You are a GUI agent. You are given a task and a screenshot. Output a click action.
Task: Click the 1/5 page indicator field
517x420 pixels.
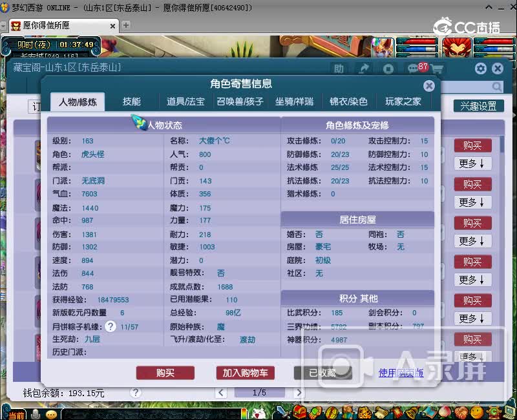pos(260,392)
